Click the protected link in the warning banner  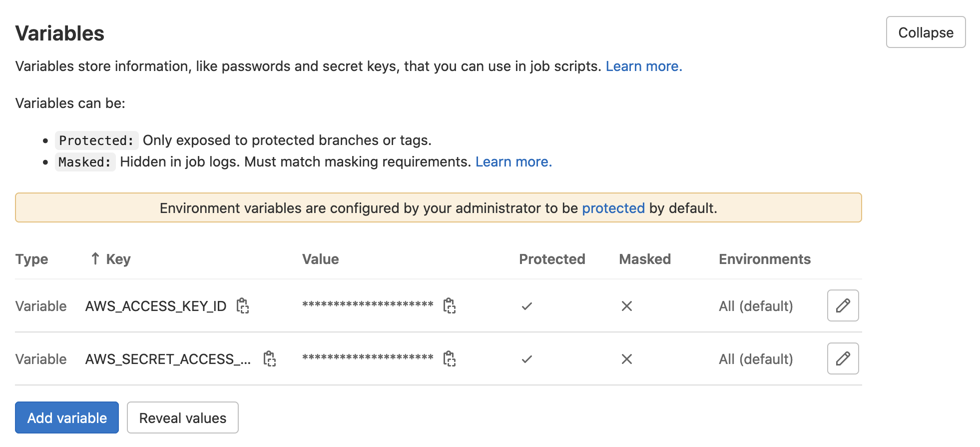[x=613, y=208]
